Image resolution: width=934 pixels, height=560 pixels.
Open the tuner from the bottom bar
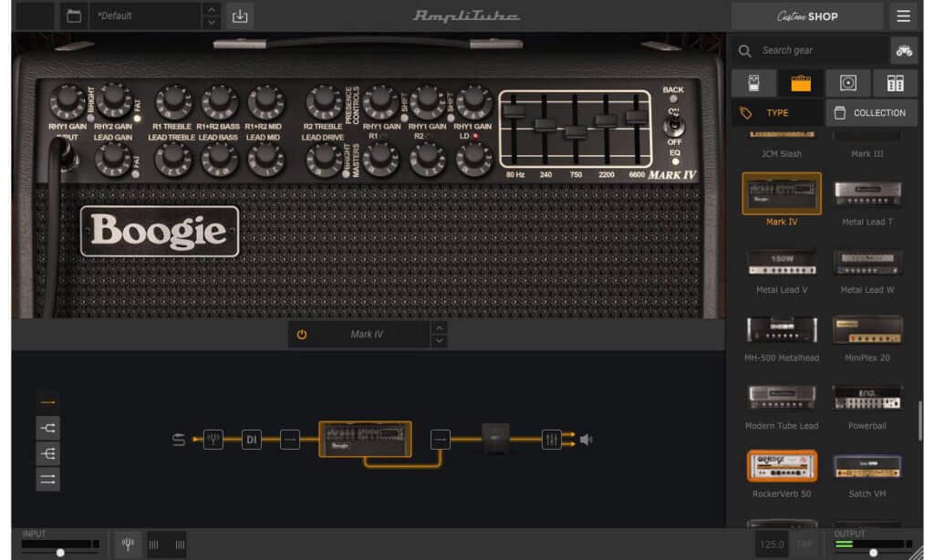pyautogui.click(x=128, y=544)
